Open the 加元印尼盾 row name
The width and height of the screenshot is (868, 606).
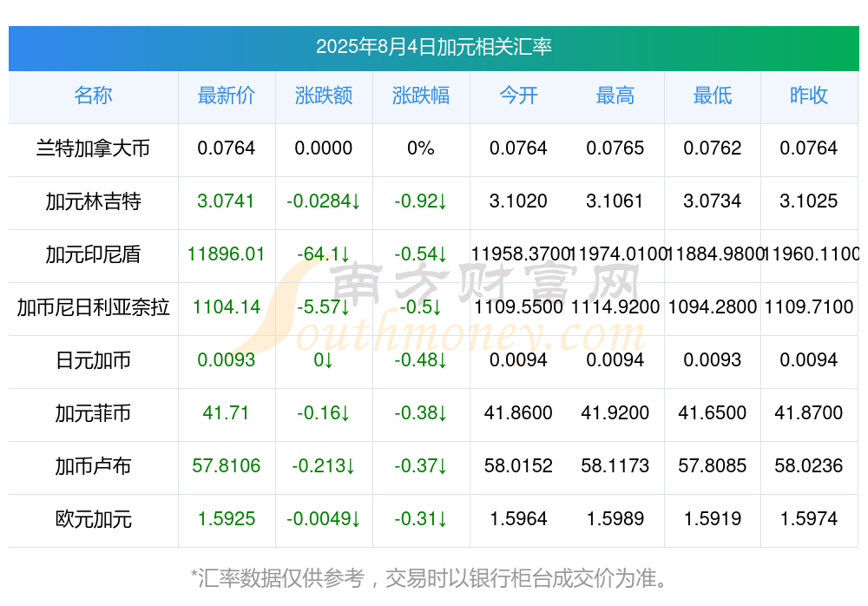(93, 254)
